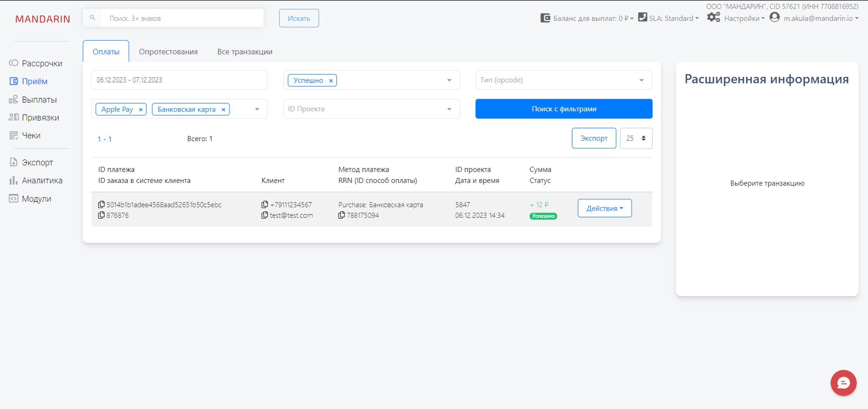The height and width of the screenshot is (409, 868).
Task: Open the support chat bubble
Action: [x=843, y=383]
